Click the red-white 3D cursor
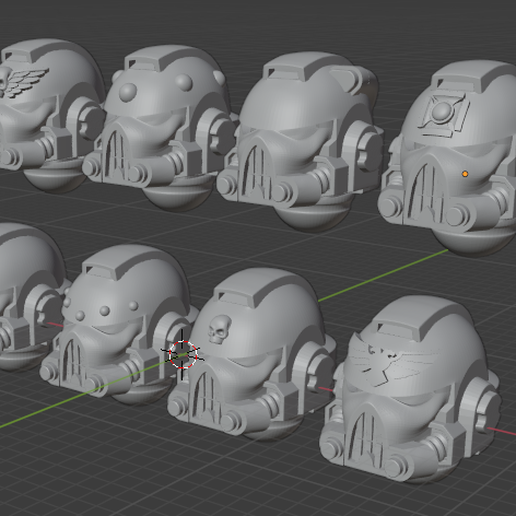 (x=183, y=355)
